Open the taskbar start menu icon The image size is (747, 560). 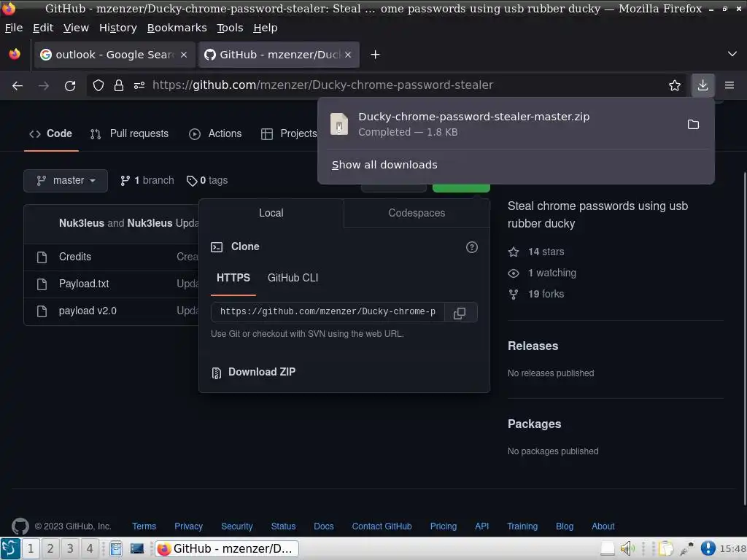point(10,548)
